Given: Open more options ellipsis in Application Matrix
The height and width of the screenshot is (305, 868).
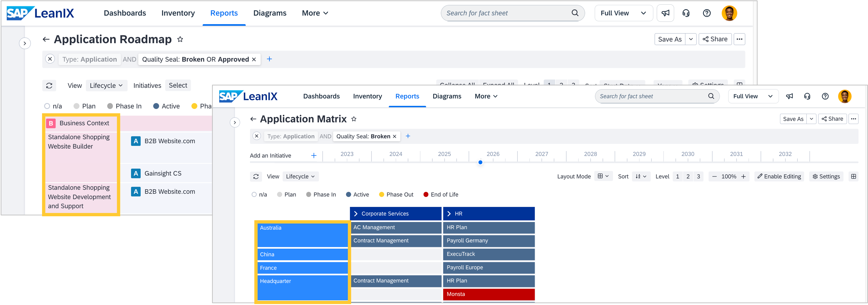Looking at the screenshot, I should [x=853, y=119].
